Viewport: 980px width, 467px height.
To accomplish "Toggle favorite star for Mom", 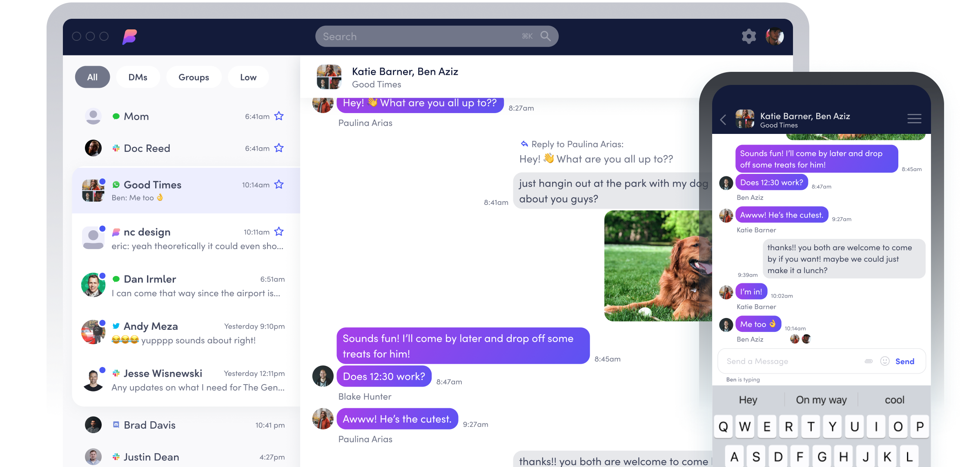I will pos(279,116).
